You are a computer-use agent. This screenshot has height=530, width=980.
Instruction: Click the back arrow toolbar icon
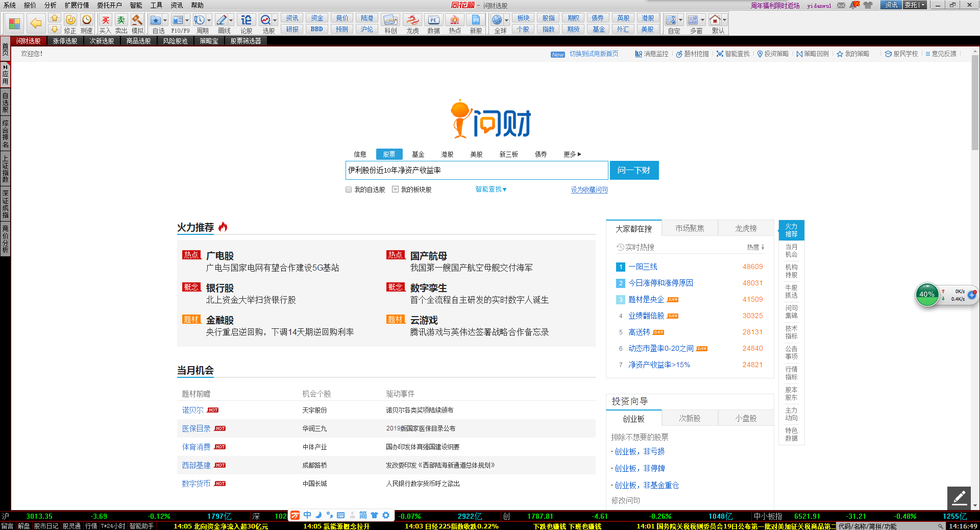(35, 23)
